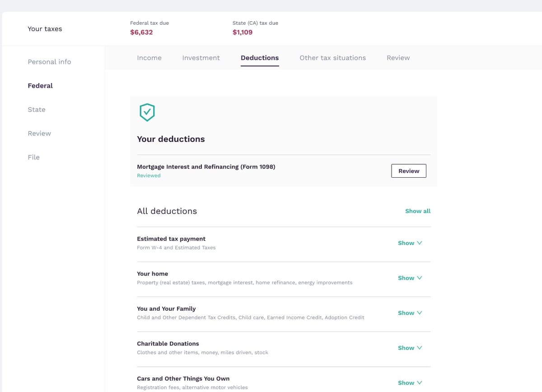Open Review in the left sidebar

tap(39, 134)
